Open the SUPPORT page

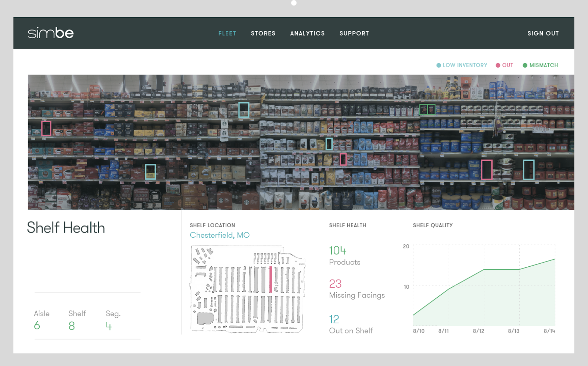click(354, 33)
